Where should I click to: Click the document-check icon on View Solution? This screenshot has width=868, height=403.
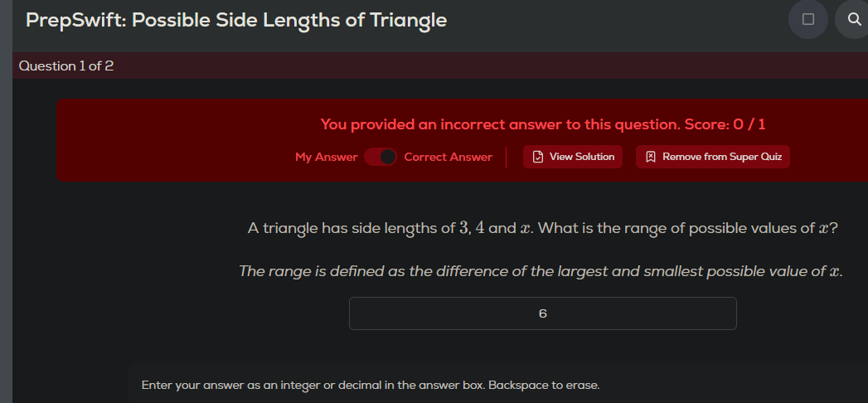tap(538, 157)
